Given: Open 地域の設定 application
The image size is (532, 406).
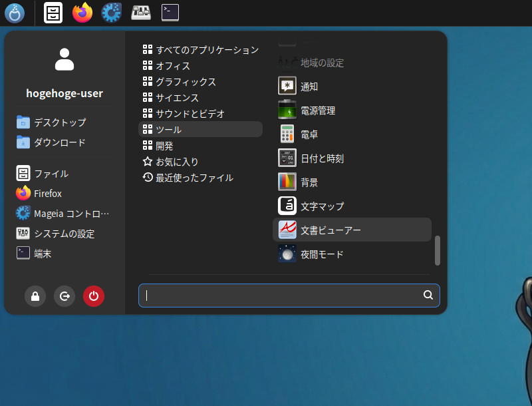Looking at the screenshot, I should coord(352,63).
